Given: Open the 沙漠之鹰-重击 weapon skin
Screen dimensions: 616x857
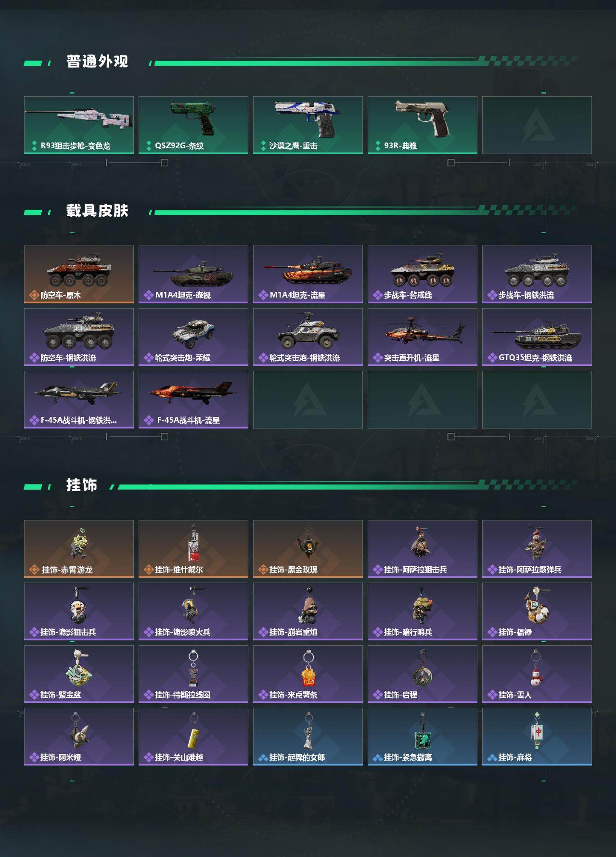Looking at the screenshot, I should coord(308,125).
